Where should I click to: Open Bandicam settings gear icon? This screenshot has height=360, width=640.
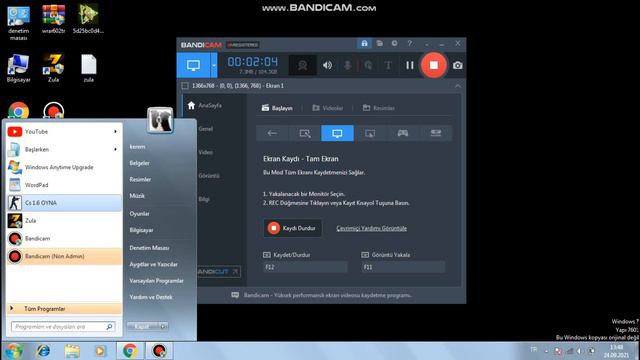pyautogui.click(x=394, y=43)
